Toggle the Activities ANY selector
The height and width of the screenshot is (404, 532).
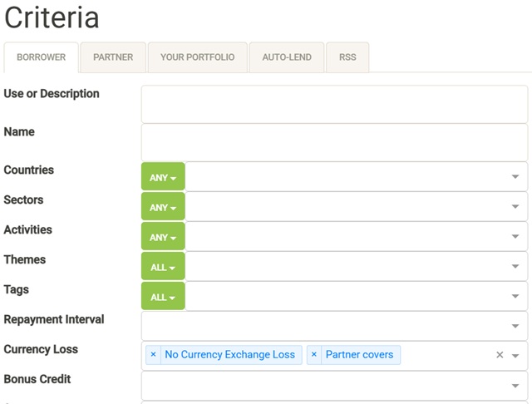pyautogui.click(x=163, y=237)
